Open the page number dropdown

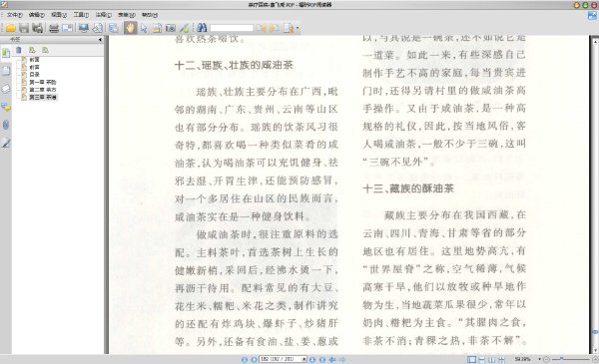(304, 359)
